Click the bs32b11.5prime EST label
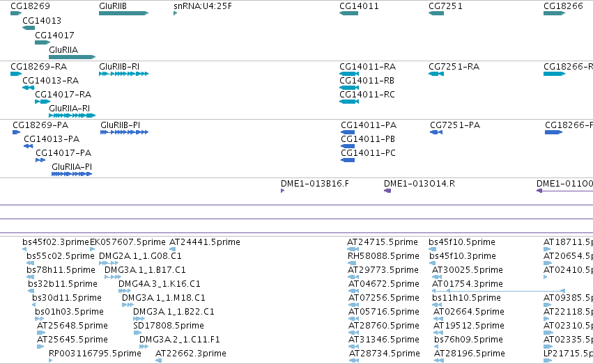This screenshot has height=364, width=593. click(x=63, y=284)
